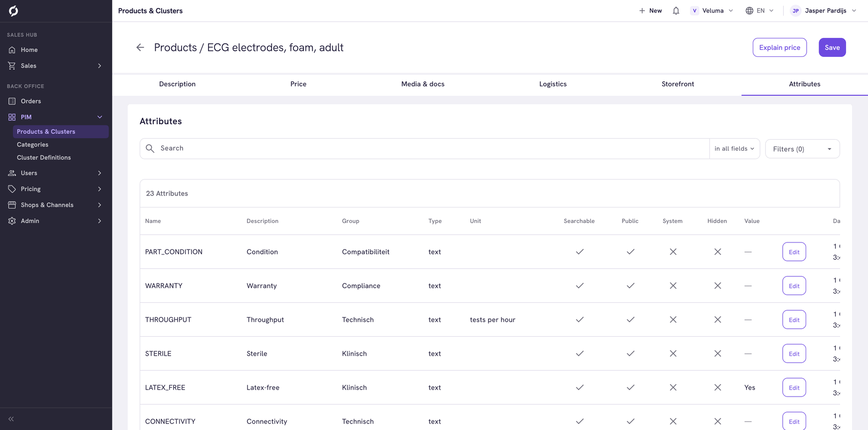Collapse the PIM section chevron
Image resolution: width=868 pixels, height=430 pixels.
tap(100, 117)
